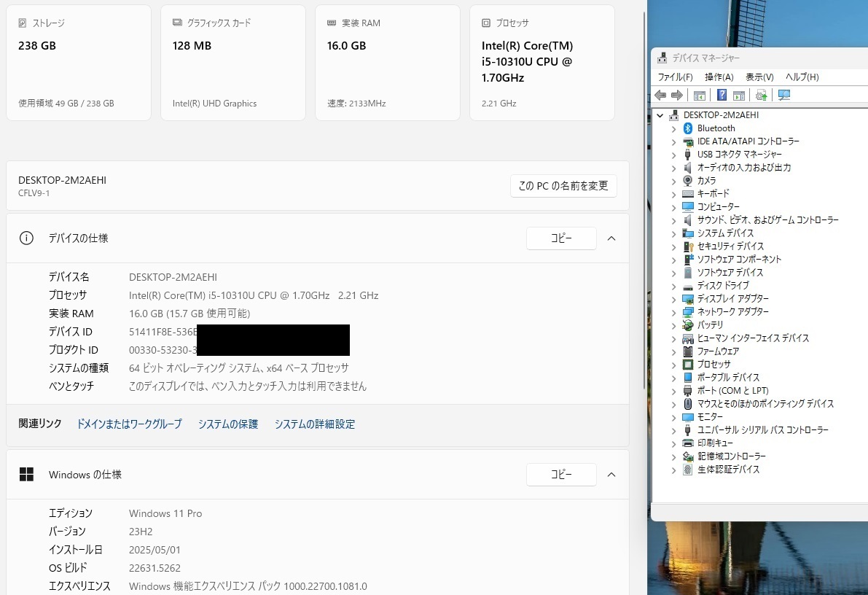Collapse the デバイスの仕様 section chevron

611,238
